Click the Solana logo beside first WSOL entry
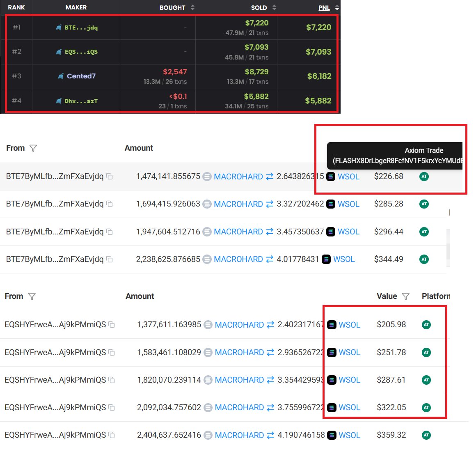 (x=330, y=177)
